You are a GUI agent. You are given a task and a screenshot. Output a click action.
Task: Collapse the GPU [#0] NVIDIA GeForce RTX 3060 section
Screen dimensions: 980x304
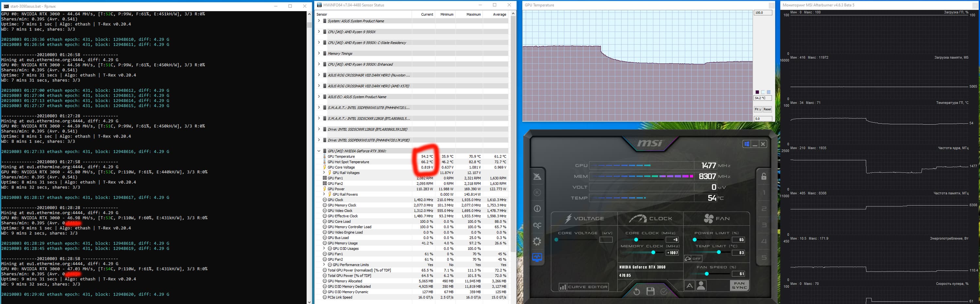pyautogui.click(x=319, y=151)
